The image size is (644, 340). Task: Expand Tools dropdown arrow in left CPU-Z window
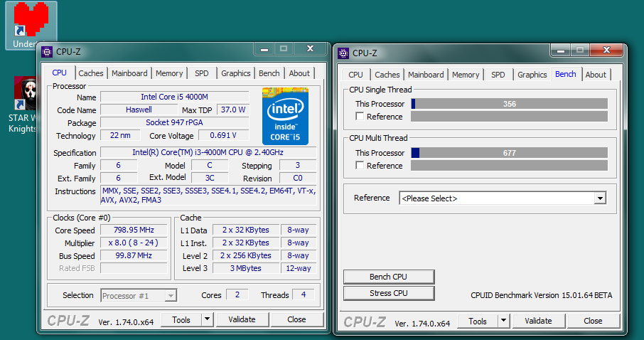click(x=208, y=319)
